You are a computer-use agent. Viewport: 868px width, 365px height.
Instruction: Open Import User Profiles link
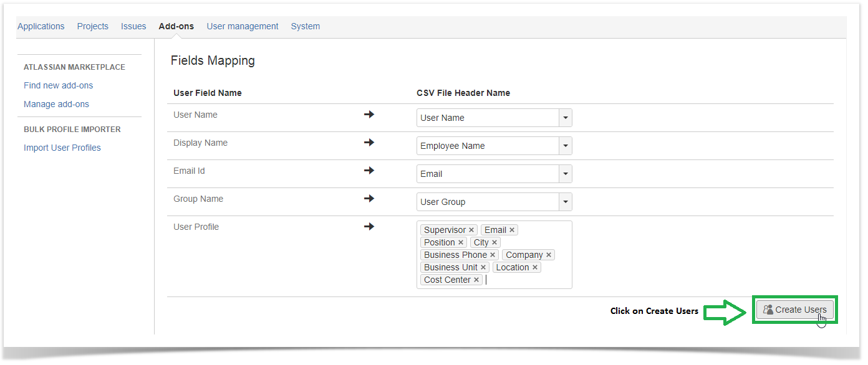point(62,148)
